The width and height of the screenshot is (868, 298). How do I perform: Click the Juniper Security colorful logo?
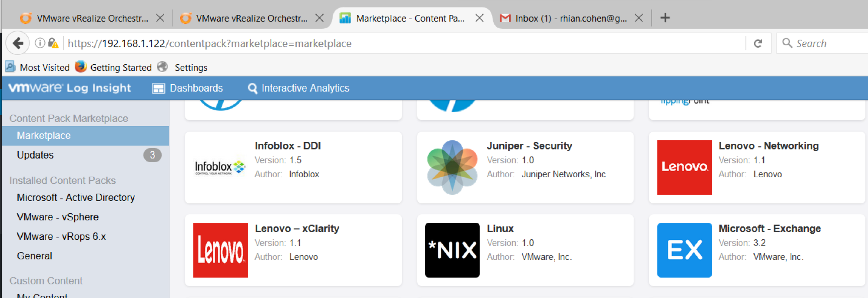click(452, 167)
